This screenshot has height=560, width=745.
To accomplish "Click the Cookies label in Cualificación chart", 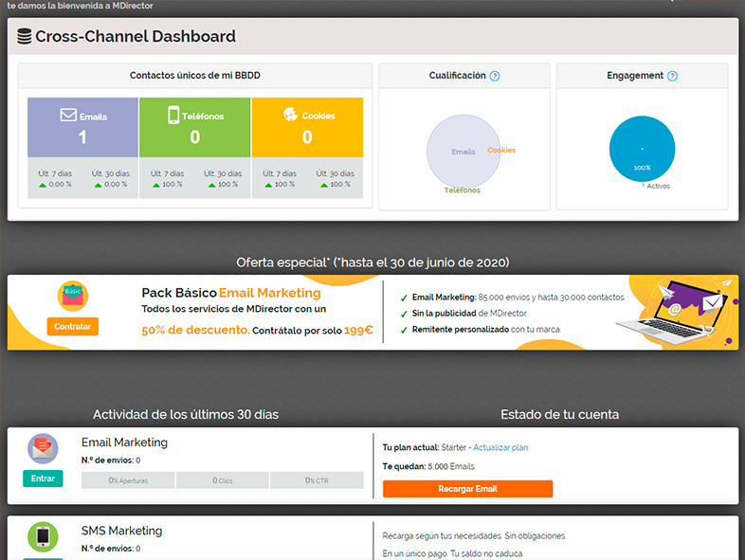I will [501, 150].
